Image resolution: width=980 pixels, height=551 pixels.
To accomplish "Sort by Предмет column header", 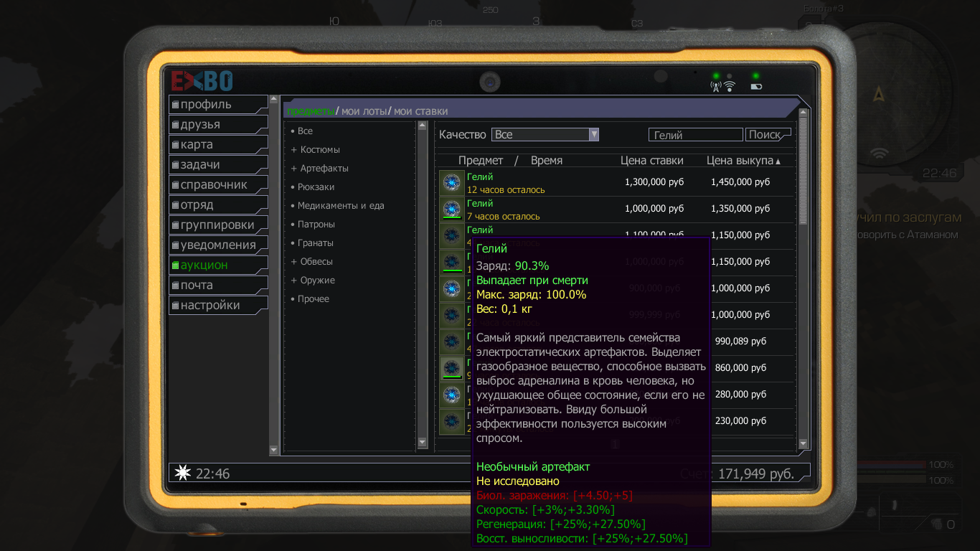I will 481,161.
